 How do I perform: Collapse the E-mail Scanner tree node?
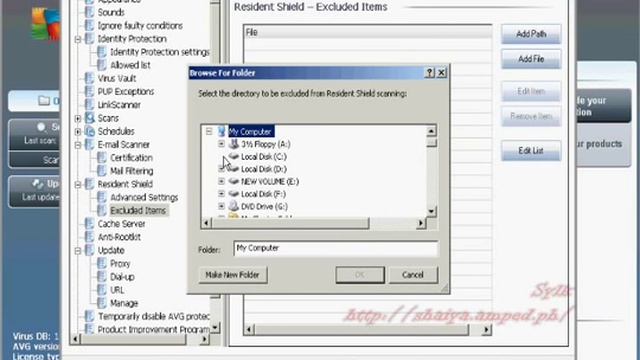click(x=78, y=145)
